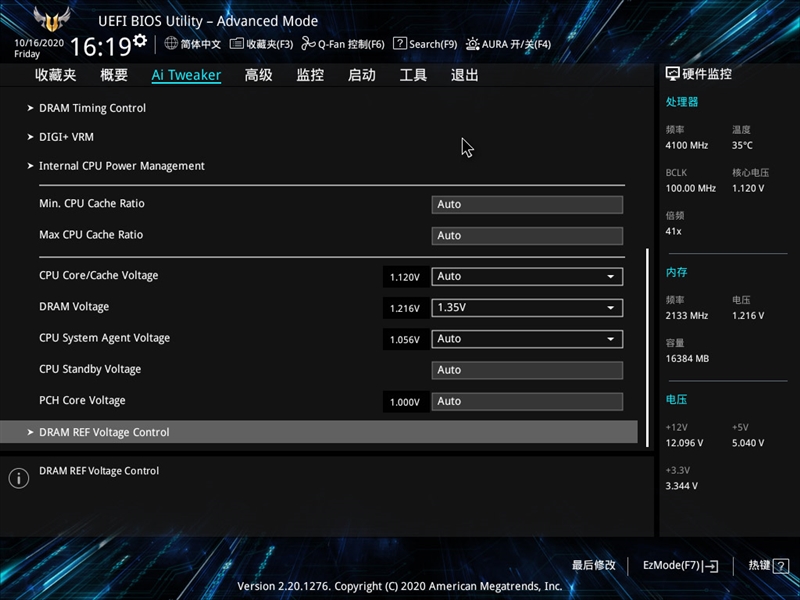Click the 35°C temperature value
Image resolution: width=800 pixels, height=600 pixels.
(x=742, y=145)
